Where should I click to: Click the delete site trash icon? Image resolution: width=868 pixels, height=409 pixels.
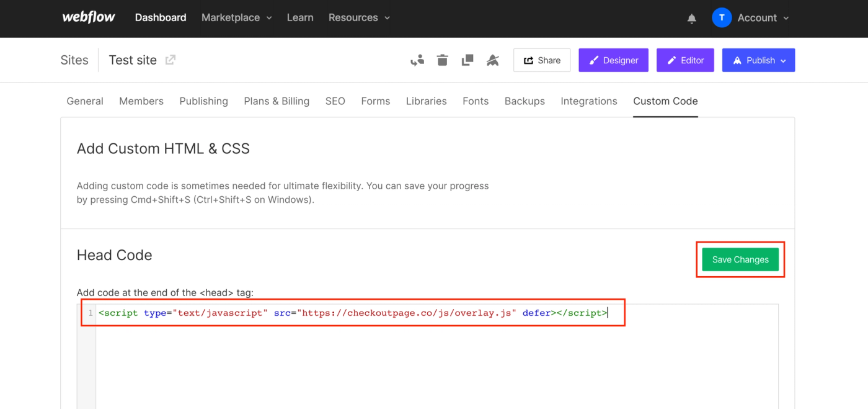[442, 60]
